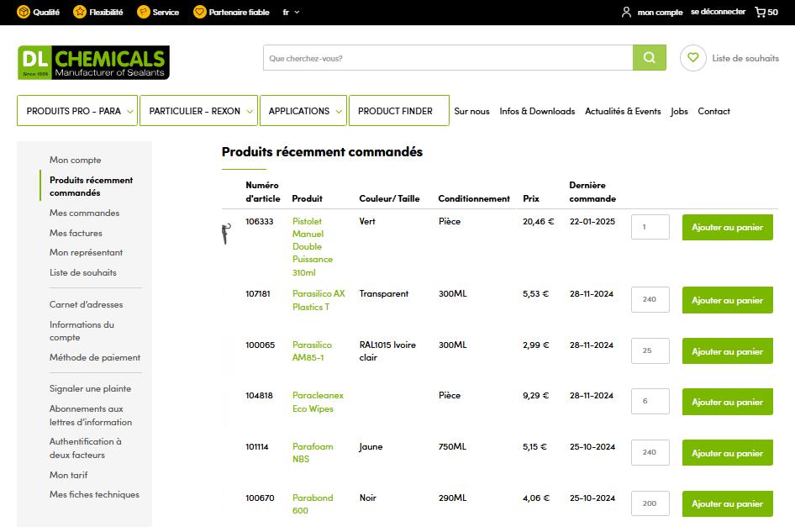This screenshot has width=795, height=532.
Task: Open the user account icon
Action: [x=627, y=12]
